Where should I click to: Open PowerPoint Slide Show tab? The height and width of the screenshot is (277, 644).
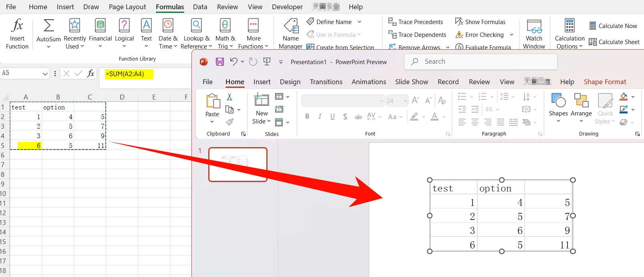click(x=411, y=82)
